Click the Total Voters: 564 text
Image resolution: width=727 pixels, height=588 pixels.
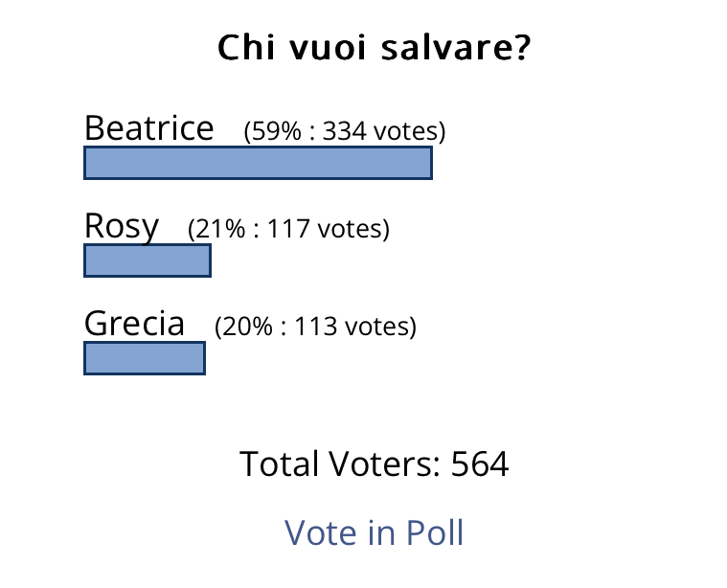pos(374,464)
